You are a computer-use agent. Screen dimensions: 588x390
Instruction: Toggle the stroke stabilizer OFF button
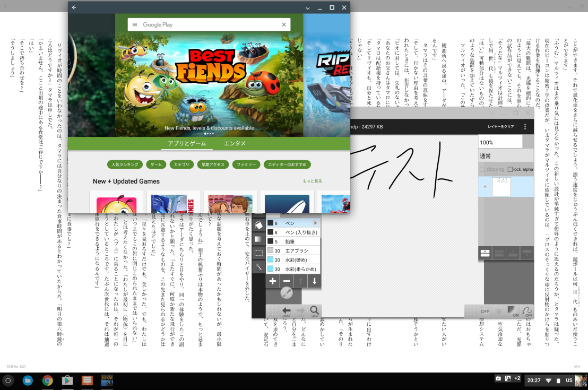[527, 311]
